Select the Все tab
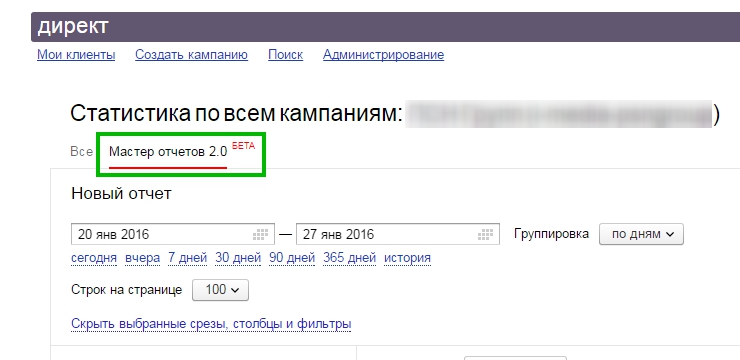Viewport: 740px width, 360px height. point(81,152)
